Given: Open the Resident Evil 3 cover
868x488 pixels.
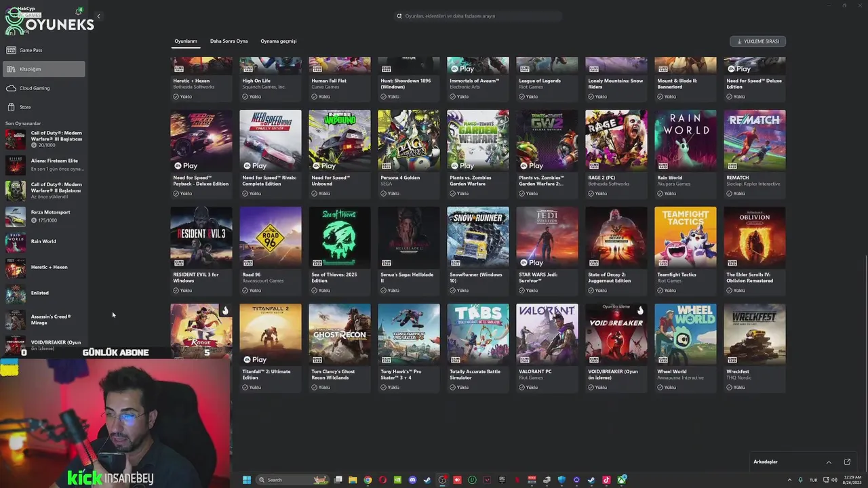Looking at the screenshot, I should [x=201, y=237].
